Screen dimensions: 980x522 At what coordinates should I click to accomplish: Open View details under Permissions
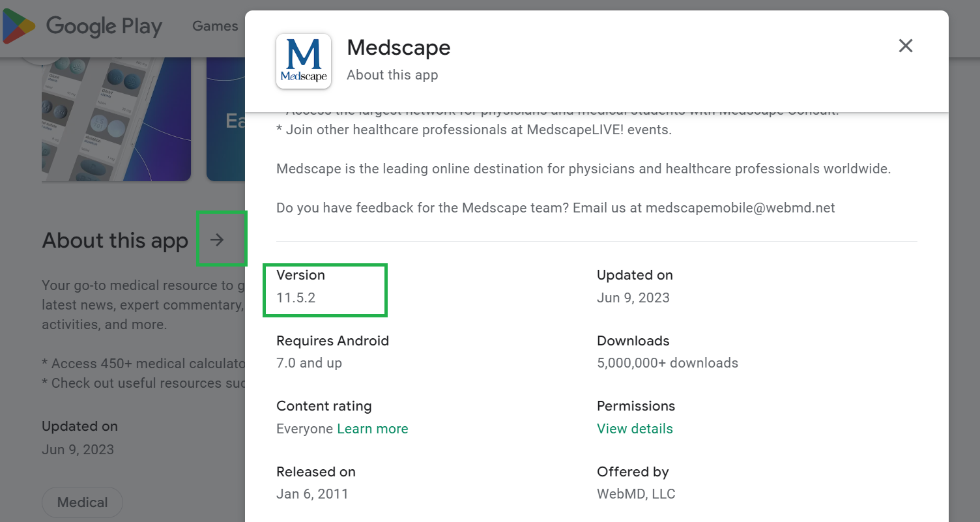click(x=635, y=429)
